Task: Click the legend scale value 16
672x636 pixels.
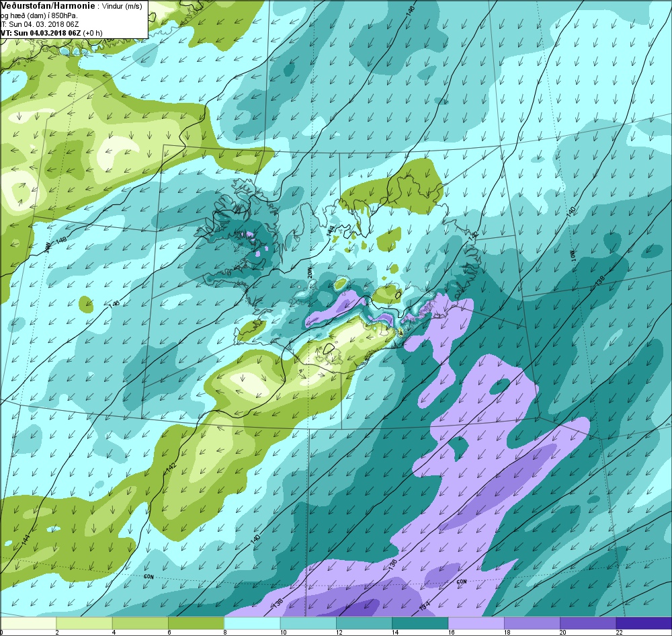Action: (x=452, y=633)
